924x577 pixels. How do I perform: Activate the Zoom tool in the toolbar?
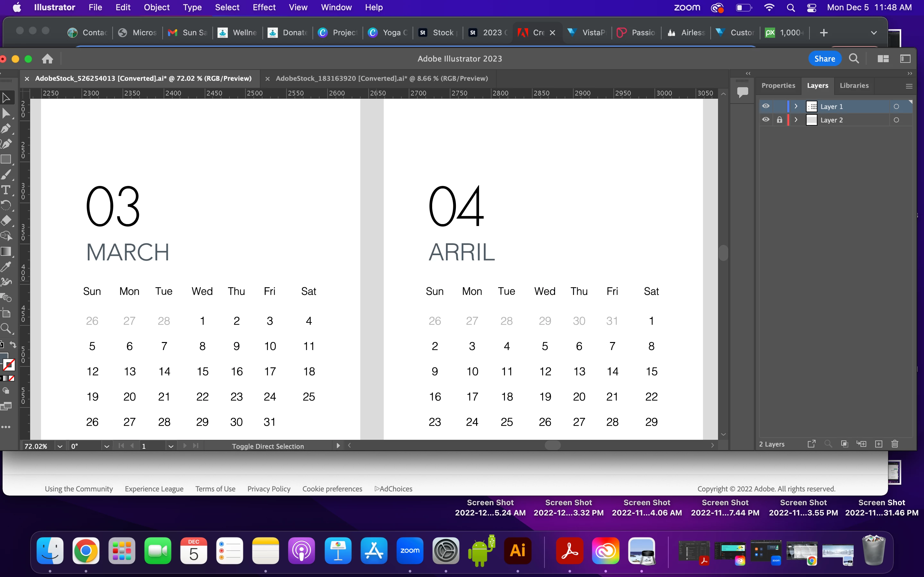point(6,328)
